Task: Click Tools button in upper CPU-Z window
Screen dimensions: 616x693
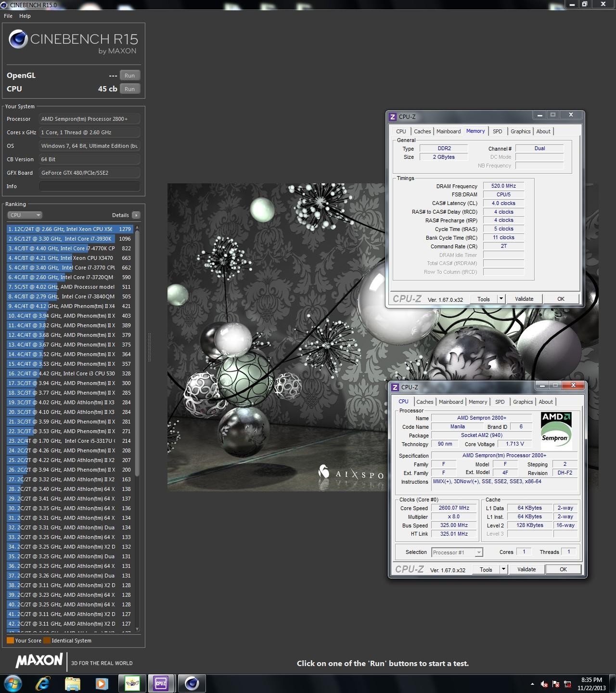Action: 484,299
